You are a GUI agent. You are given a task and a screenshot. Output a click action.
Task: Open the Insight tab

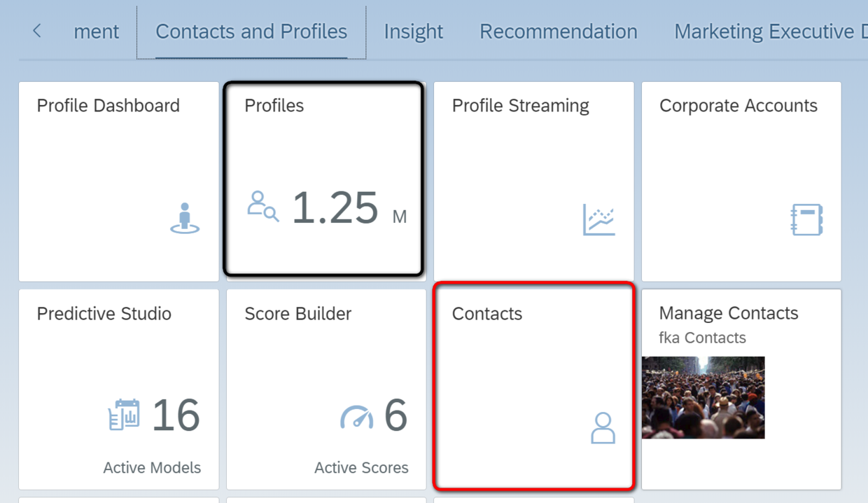tap(413, 32)
